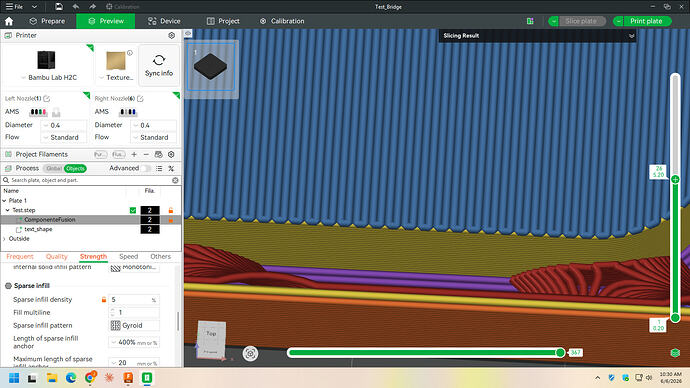Viewport: 690px width, 388px height.
Task: Click the view reset icon near cube
Action: point(250,353)
